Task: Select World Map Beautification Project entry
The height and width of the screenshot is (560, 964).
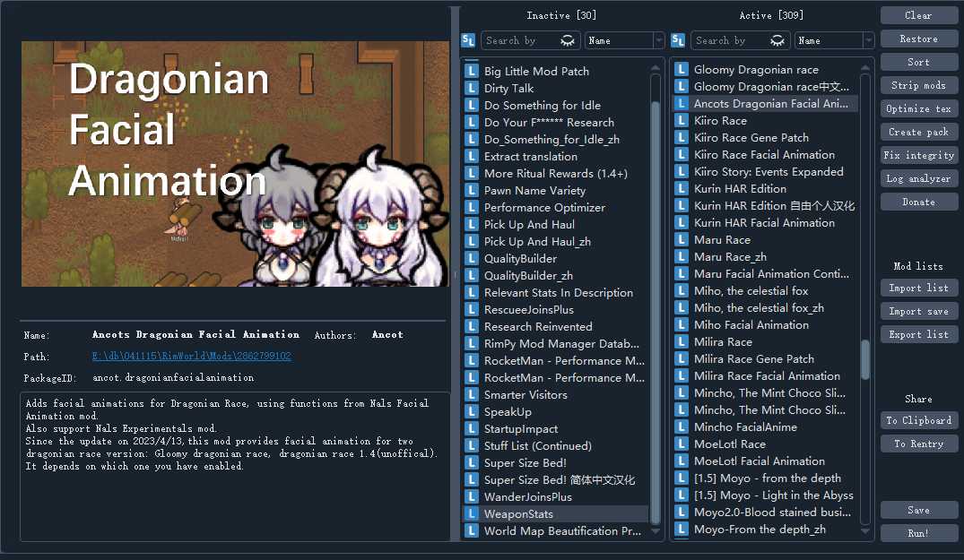Action: point(555,530)
